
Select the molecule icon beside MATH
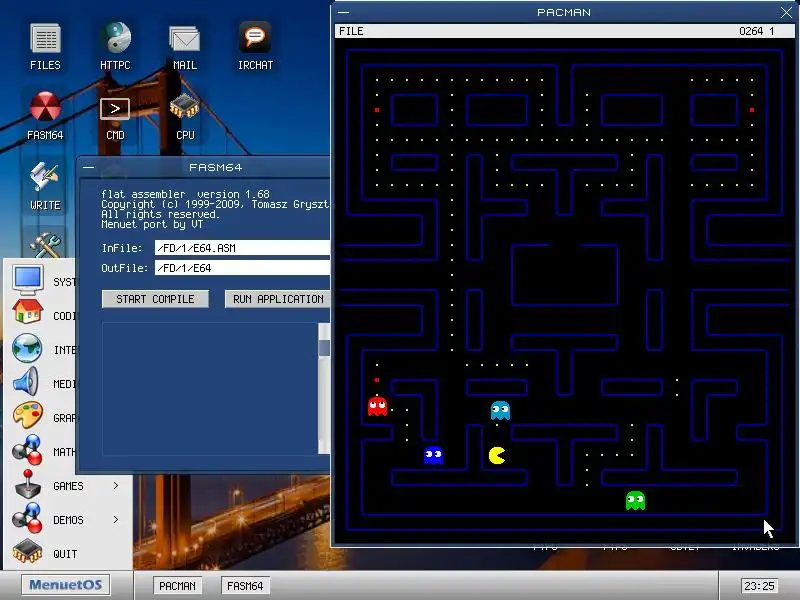coord(27,449)
